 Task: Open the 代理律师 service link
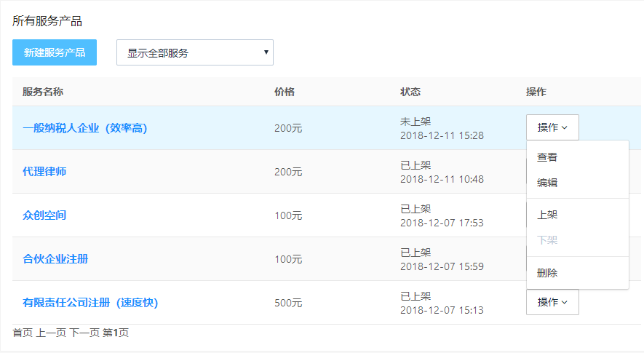[x=44, y=172]
